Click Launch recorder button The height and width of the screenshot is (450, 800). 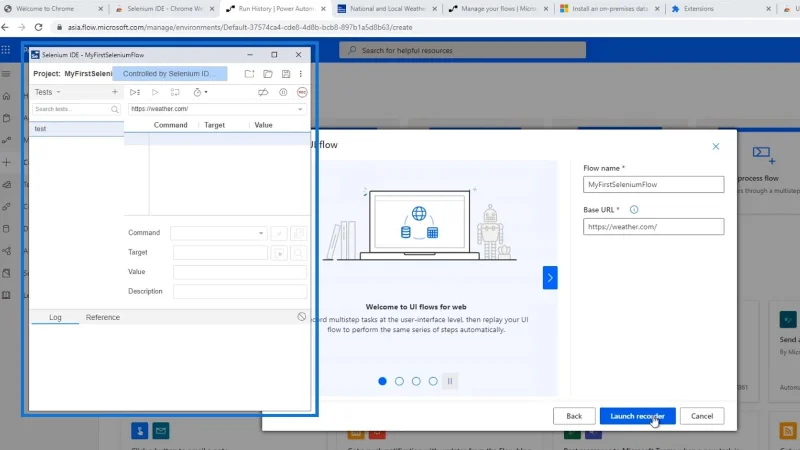[x=637, y=416]
